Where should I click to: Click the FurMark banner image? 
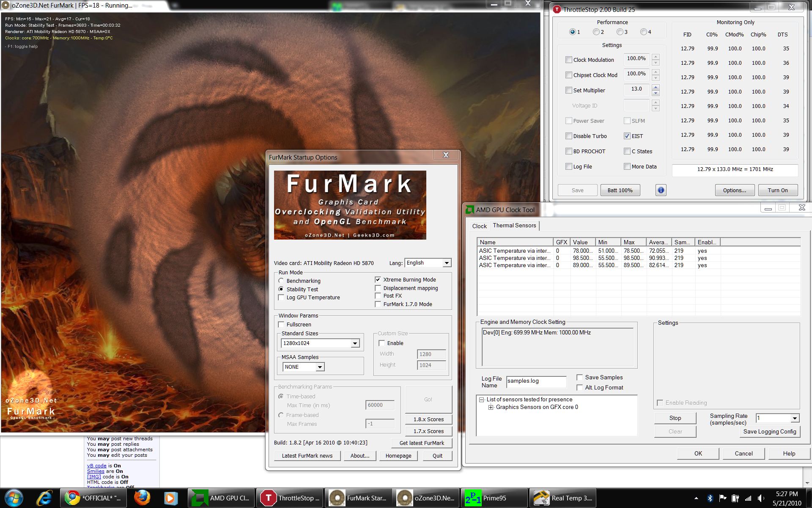pyautogui.click(x=350, y=205)
